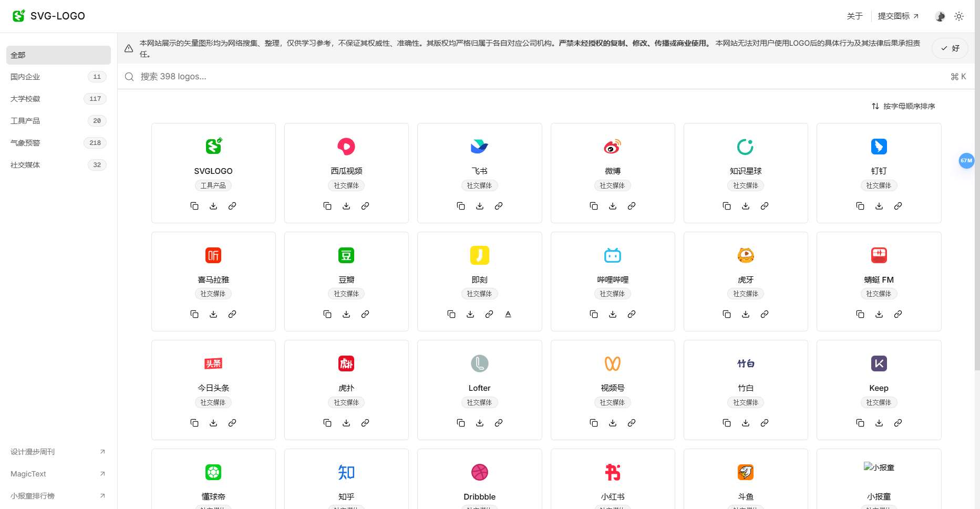The height and width of the screenshot is (509, 980).
Task: Click the 斗鱼 logo thumbnail
Action: [x=746, y=472]
